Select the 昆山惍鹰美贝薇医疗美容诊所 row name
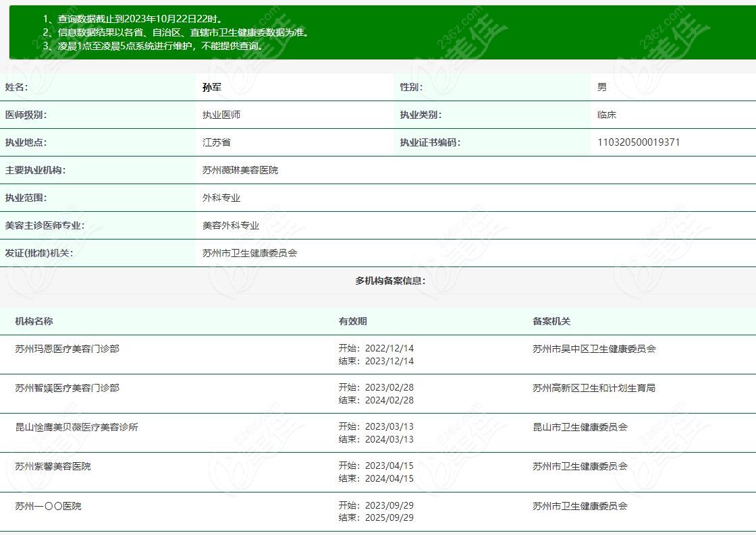This screenshot has height=535, width=756. 77,426
